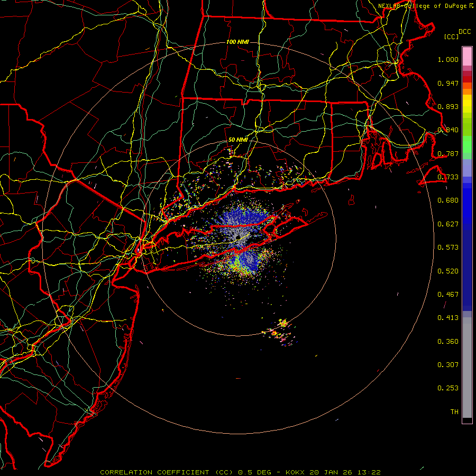Select the 0.893 scale value
Image resolution: width=476 pixels, height=476 pixels.
point(448,106)
